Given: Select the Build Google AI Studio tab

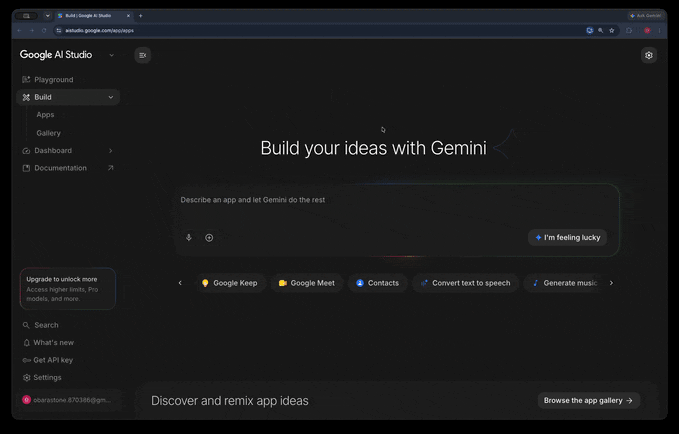Looking at the screenshot, I should (93, 16).
